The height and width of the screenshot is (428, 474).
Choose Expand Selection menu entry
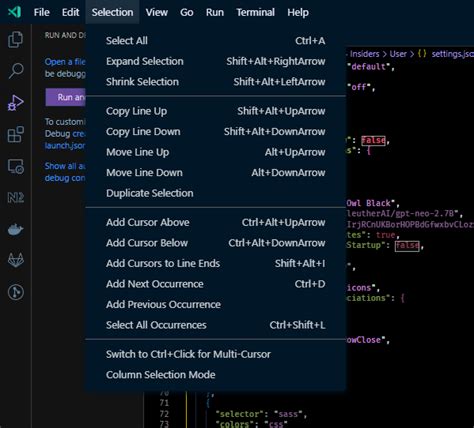click(x=216, y=61)
